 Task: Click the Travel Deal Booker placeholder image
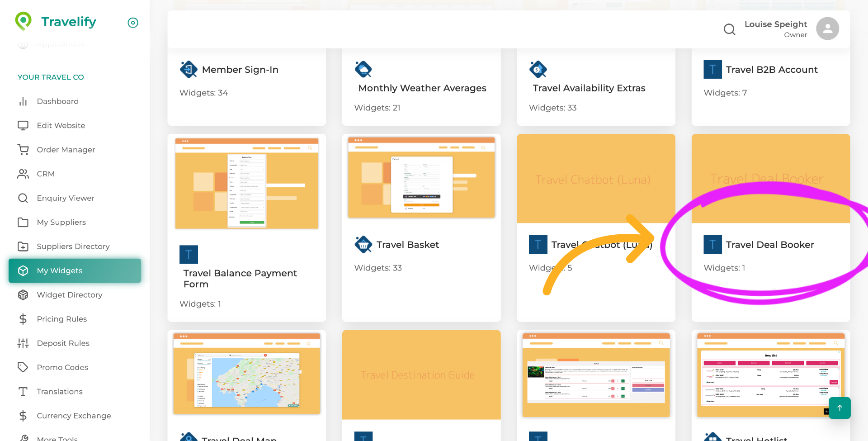click(771, 179)
